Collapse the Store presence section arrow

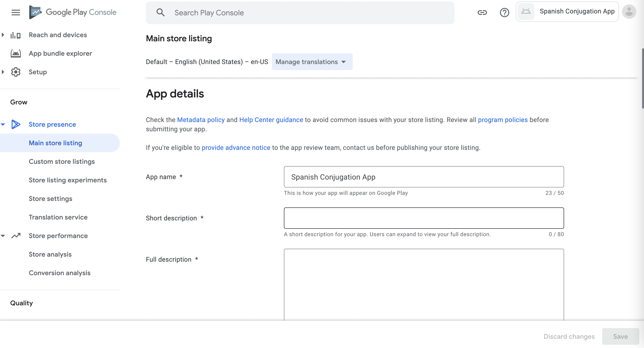tap(3, 124)
